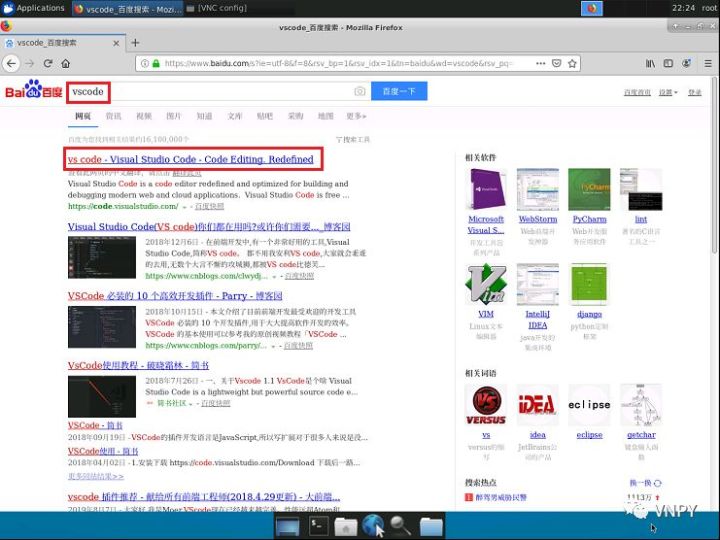
Task: Switch to 资讯 results tab
Action: (x=113, y=116)
